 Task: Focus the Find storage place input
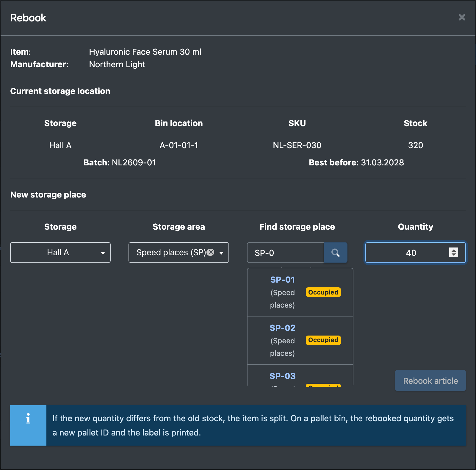286,253
